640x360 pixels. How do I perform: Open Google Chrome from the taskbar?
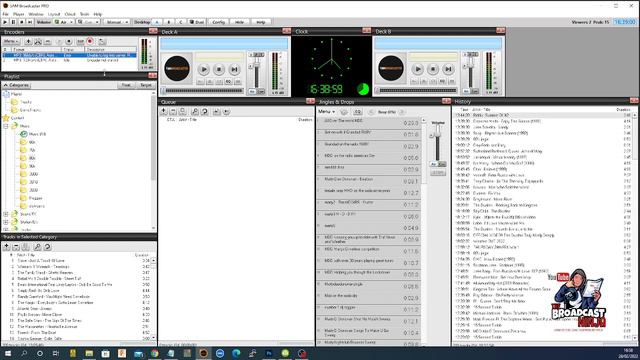tap(155, 353)
